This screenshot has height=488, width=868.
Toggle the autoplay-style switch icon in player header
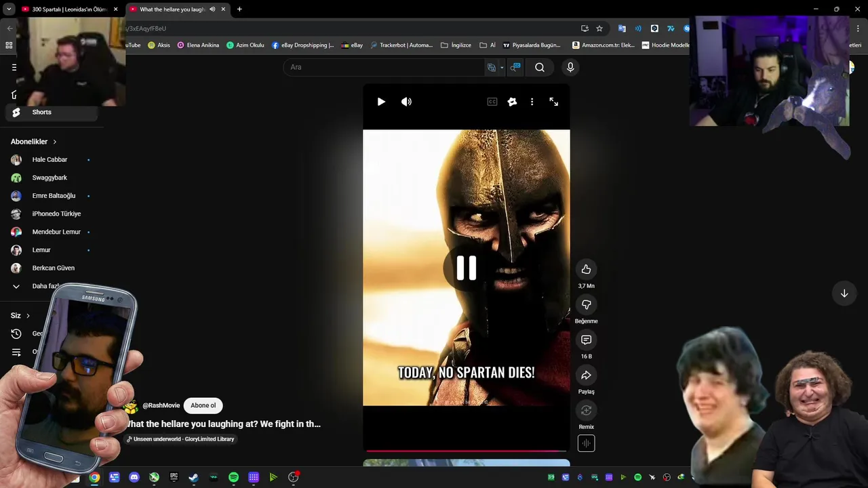[x=512, y=102]
